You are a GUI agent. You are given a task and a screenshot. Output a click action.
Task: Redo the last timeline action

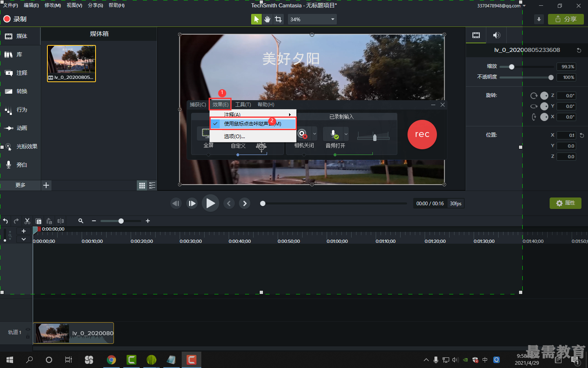tap(16, 221)
